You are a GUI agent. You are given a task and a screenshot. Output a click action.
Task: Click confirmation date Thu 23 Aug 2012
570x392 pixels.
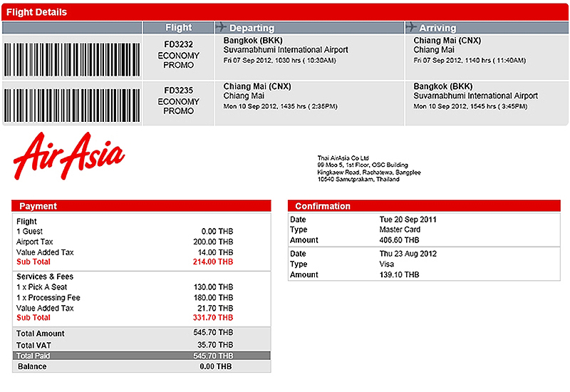click(x=408, y=254)
